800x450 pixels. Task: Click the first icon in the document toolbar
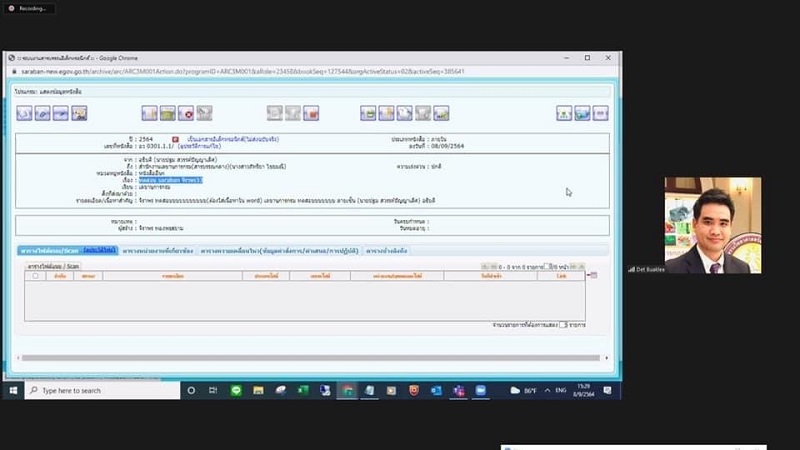tap(24, 113)
